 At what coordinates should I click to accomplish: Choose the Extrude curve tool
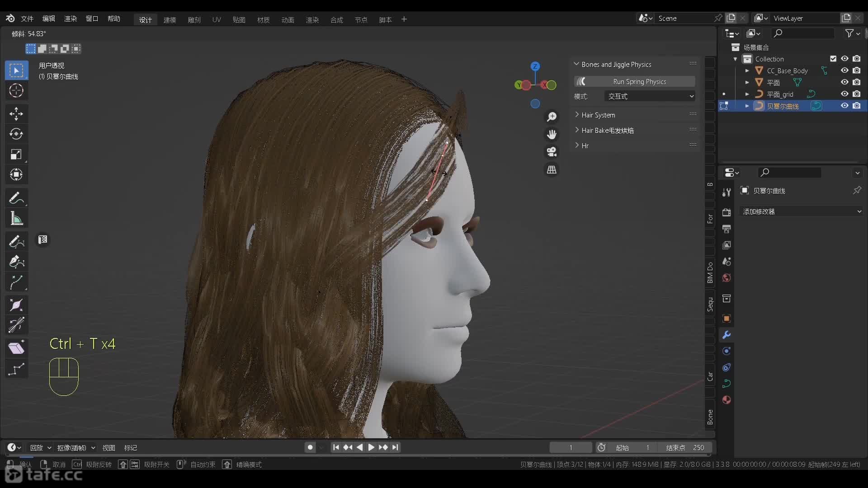(16, 283)
